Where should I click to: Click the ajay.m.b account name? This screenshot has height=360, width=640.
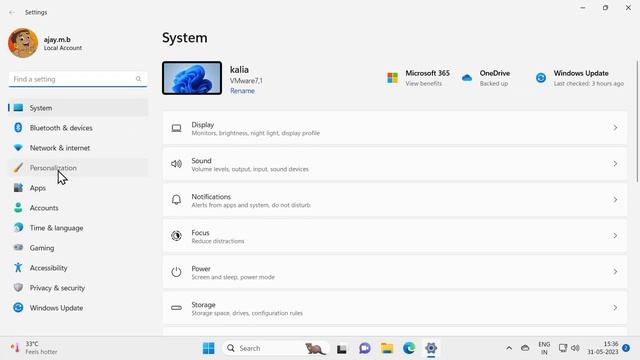click(57, 39)
